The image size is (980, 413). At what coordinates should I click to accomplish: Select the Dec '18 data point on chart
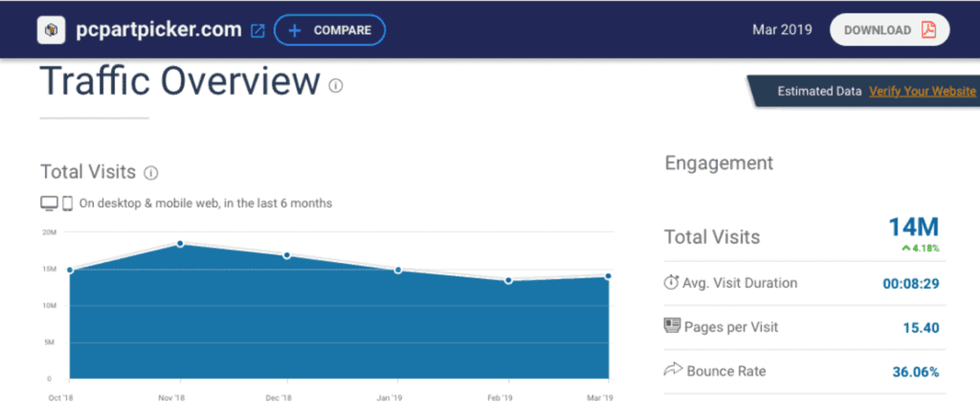287,255
